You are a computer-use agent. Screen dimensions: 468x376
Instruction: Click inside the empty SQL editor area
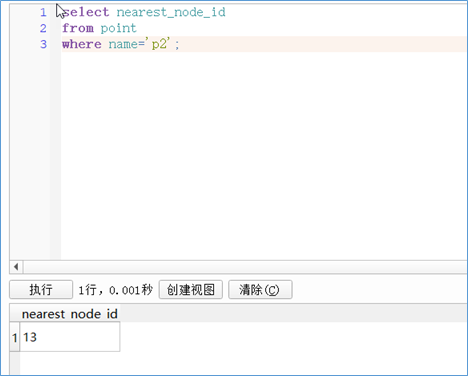pyautogui.click(x=263, y=155)
